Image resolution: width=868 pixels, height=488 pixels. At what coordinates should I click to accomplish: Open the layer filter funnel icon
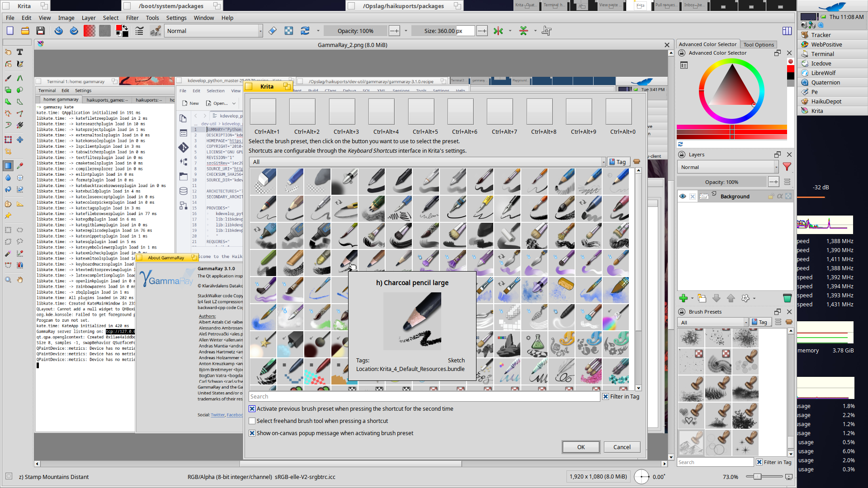(787, 167)
